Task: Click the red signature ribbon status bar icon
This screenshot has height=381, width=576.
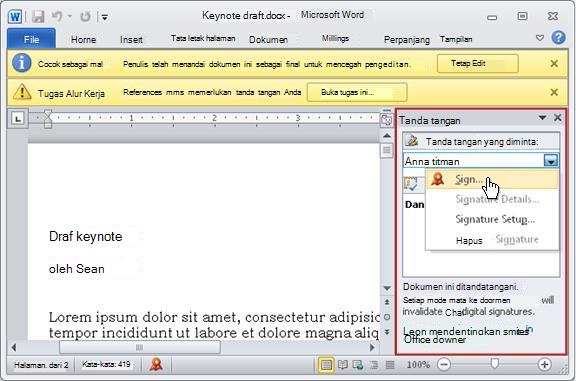Action: point(156,364)
